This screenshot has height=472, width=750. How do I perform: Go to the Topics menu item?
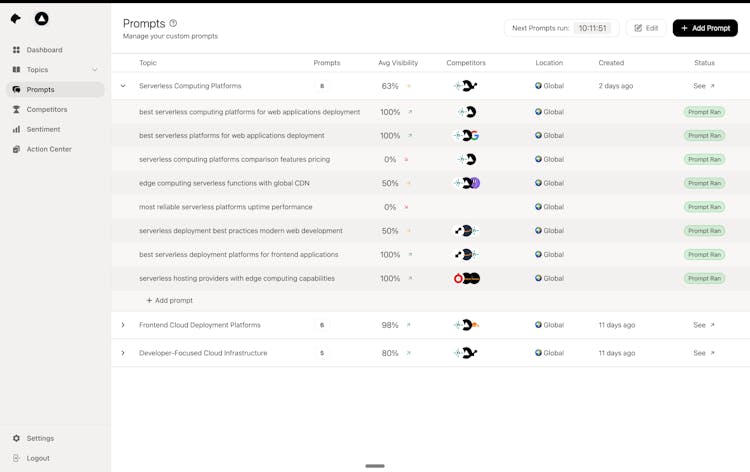click(x=38, y=70)
